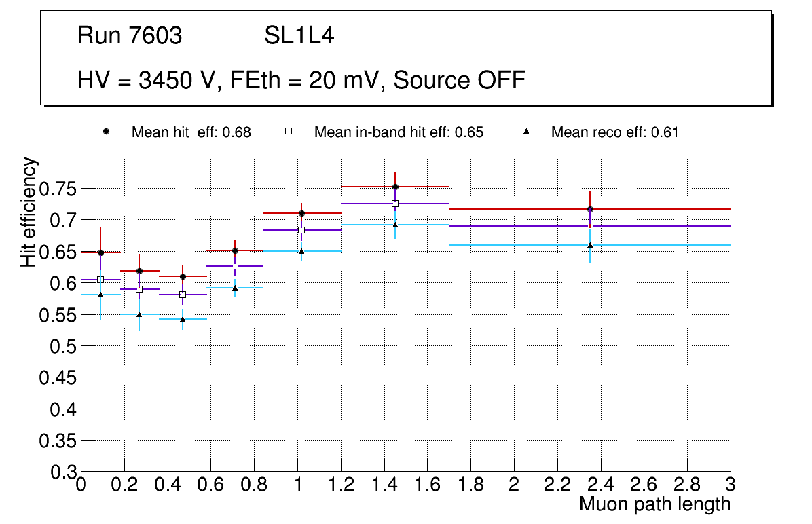Image resolution: width=812 pixels, height=524 pixels.
Task: Click the open square marker in the legend
Action: pos(288,132)
